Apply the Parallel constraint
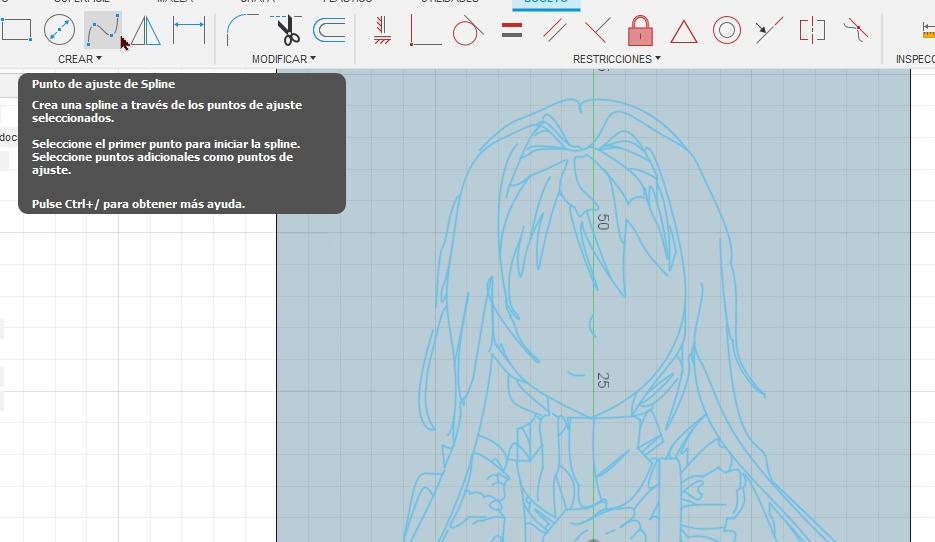The width and height of the screenshot is (935, 542). click(555, 30)
